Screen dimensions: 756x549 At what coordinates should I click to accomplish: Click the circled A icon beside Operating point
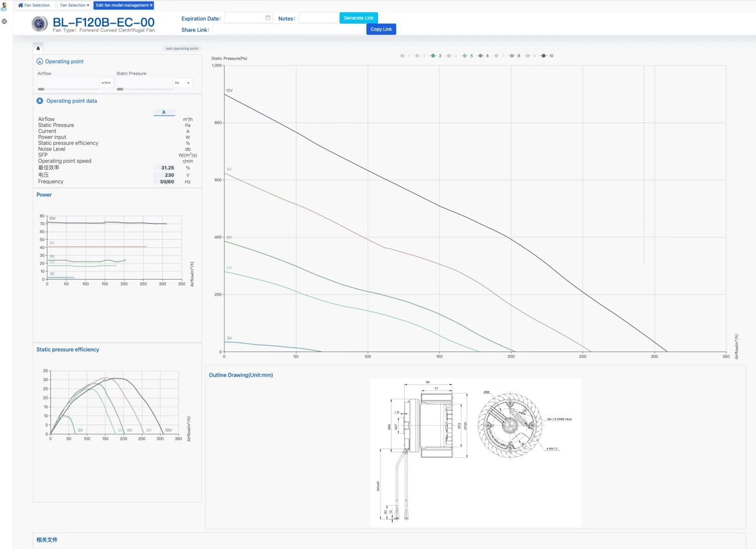coord(40,61)
